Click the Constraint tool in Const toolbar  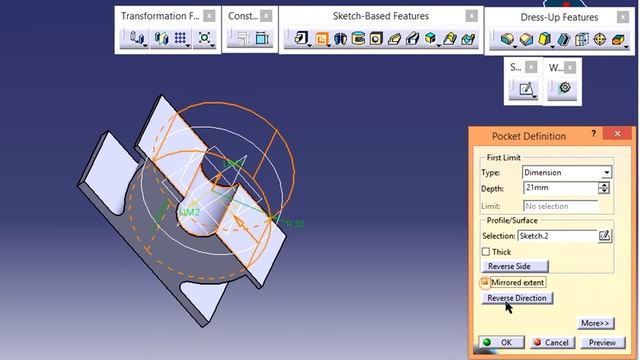(x=262, y=38)
